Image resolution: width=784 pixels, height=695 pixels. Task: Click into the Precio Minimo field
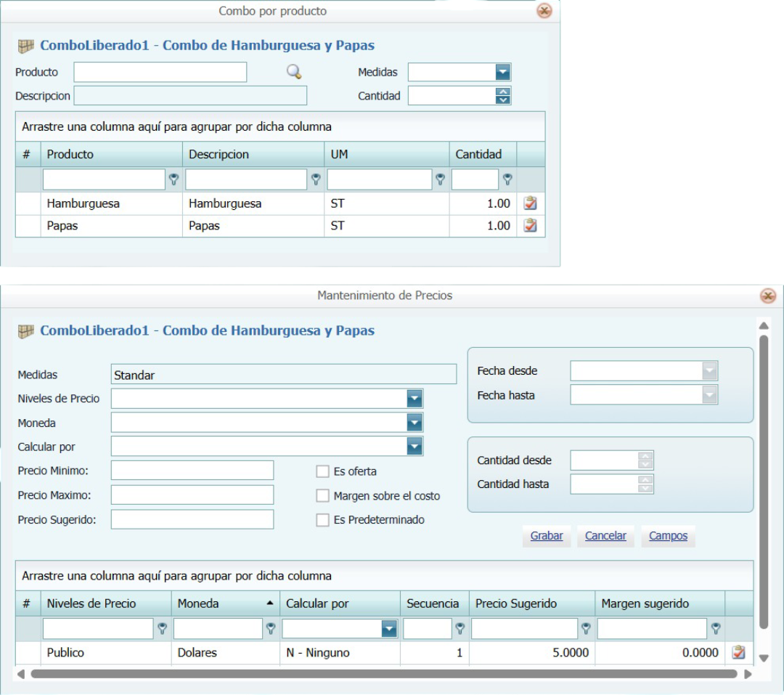tap(192, 471)
